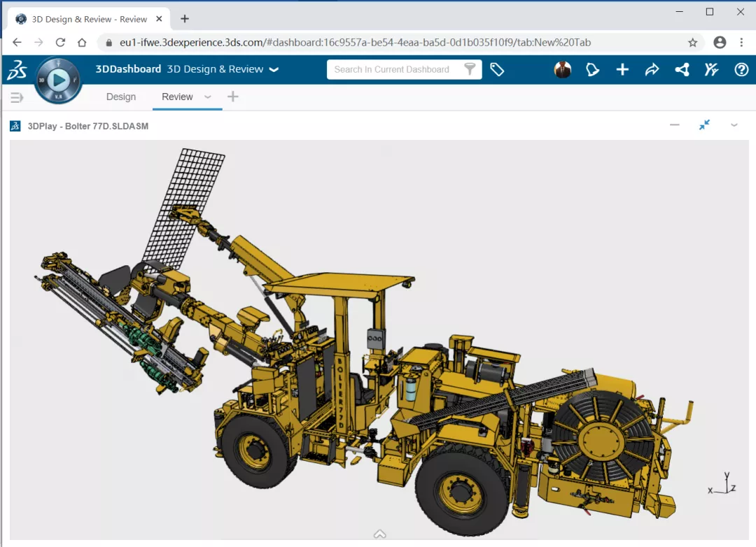Click the 3DEXPERIENCE compass play button

click(58, 80)
